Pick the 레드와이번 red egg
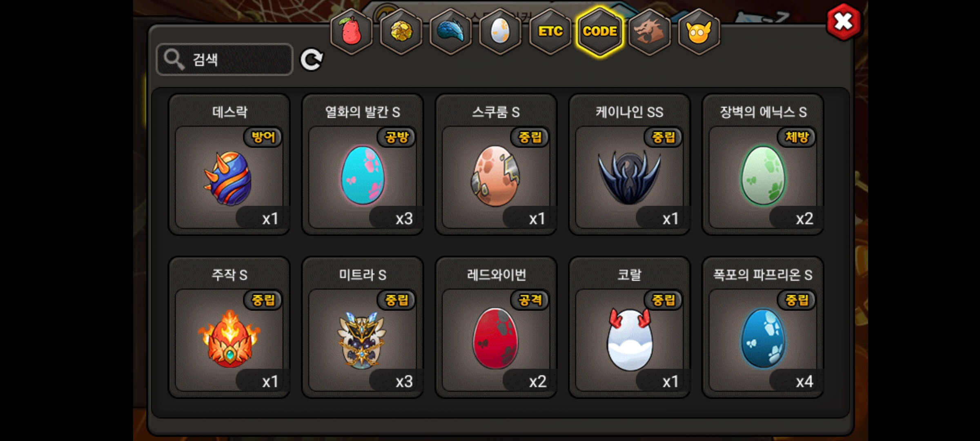 coord(496,327)
